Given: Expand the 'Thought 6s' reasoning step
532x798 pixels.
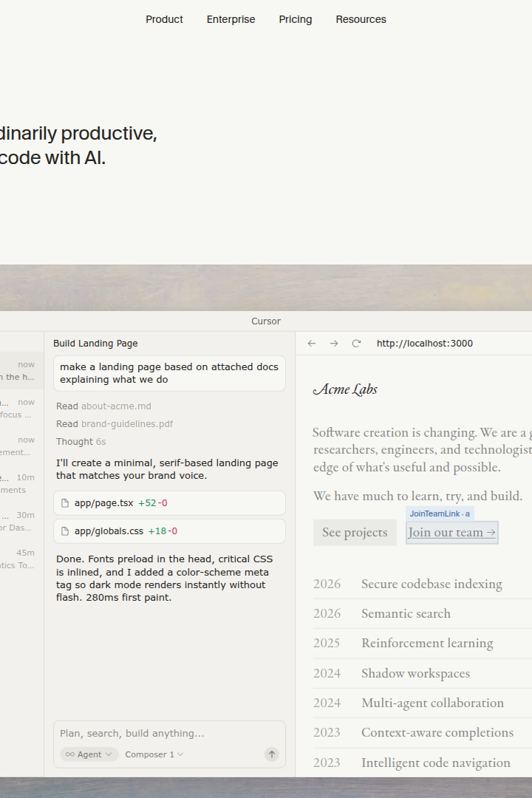Looking at the screenshot, I should point(81,442).
